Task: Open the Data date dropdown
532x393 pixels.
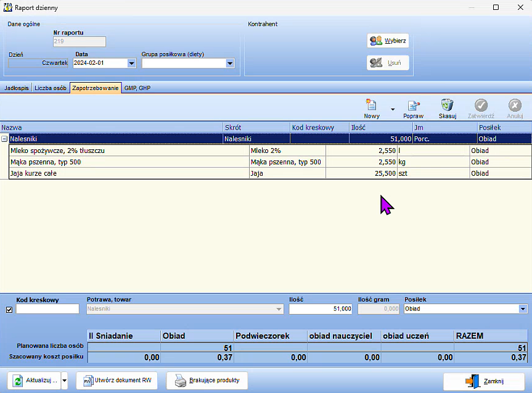Action: [131, 63]
